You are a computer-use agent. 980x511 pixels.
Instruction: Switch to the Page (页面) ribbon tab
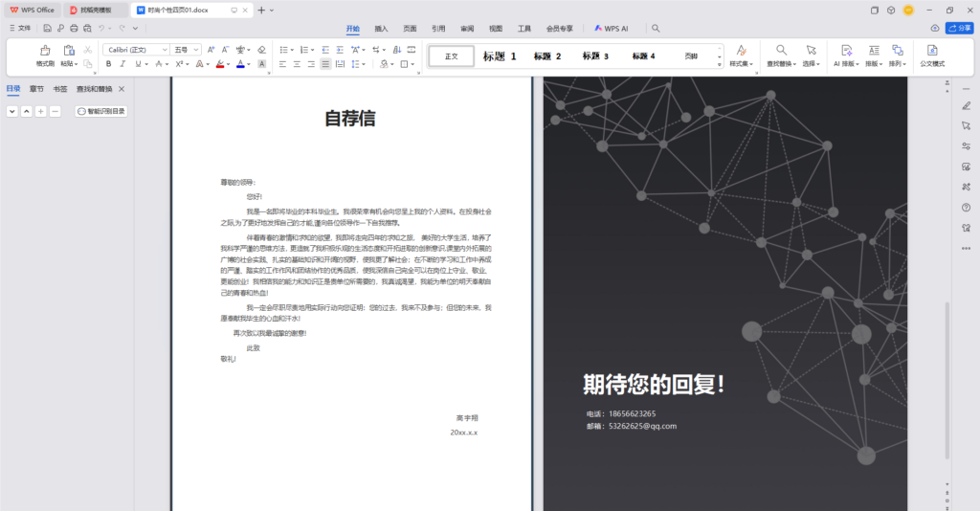pos(410,29)
